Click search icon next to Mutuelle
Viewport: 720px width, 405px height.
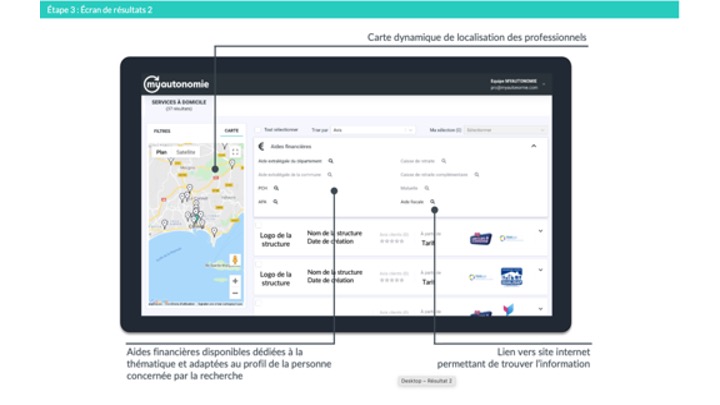[x=426, y=188]
